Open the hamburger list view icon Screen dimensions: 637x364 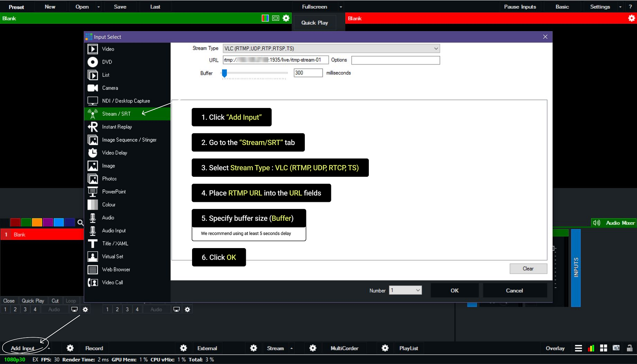(x=579, y=348)
